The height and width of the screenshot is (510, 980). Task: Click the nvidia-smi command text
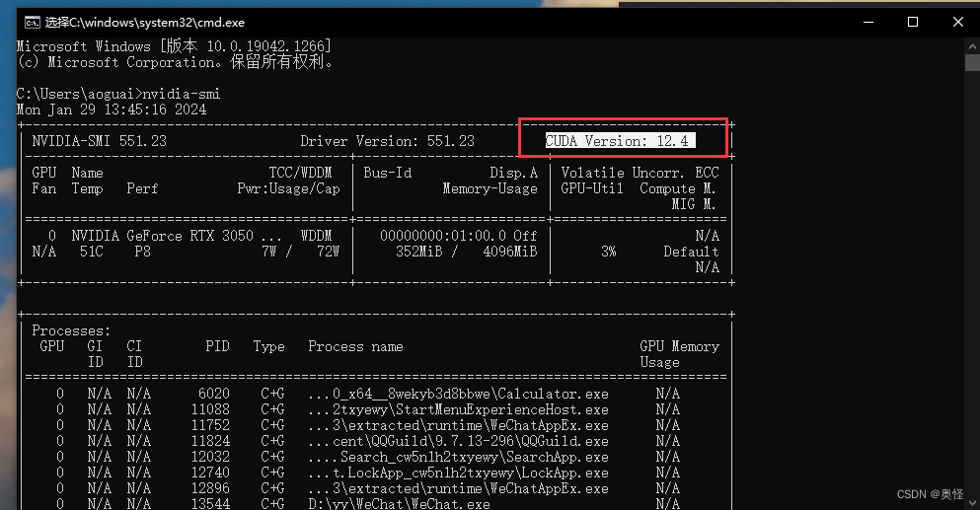tap(182, 94)
